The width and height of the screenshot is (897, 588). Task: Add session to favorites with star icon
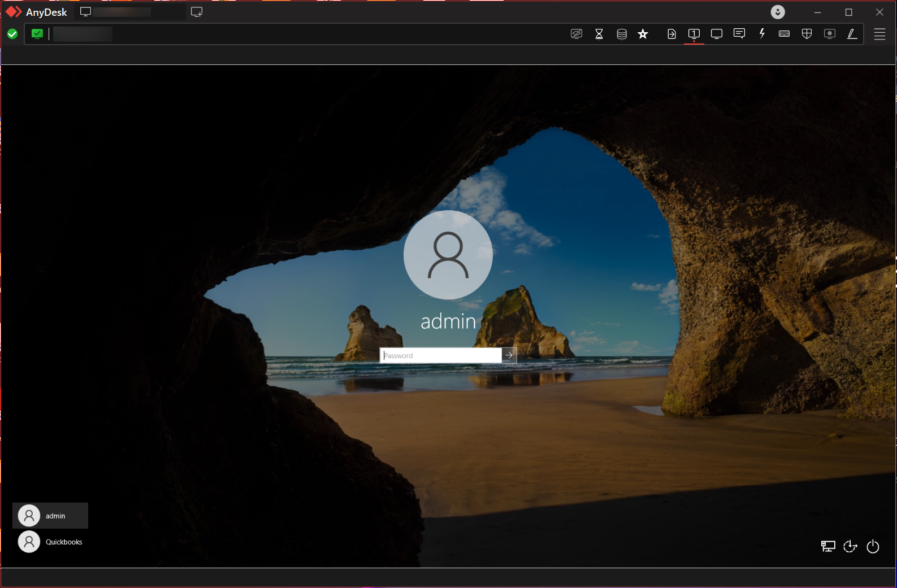click(x=643, y=34)
